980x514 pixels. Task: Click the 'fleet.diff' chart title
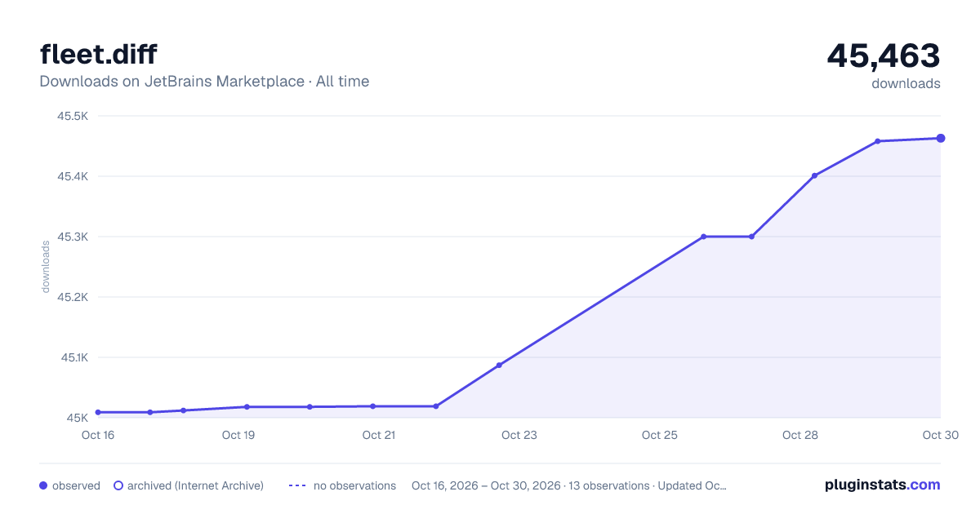click(98, 54)
